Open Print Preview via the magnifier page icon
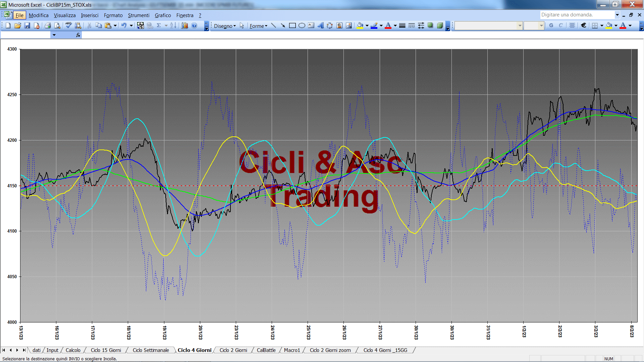This screenshot has height=362, width=644. (x=57, y=25)
